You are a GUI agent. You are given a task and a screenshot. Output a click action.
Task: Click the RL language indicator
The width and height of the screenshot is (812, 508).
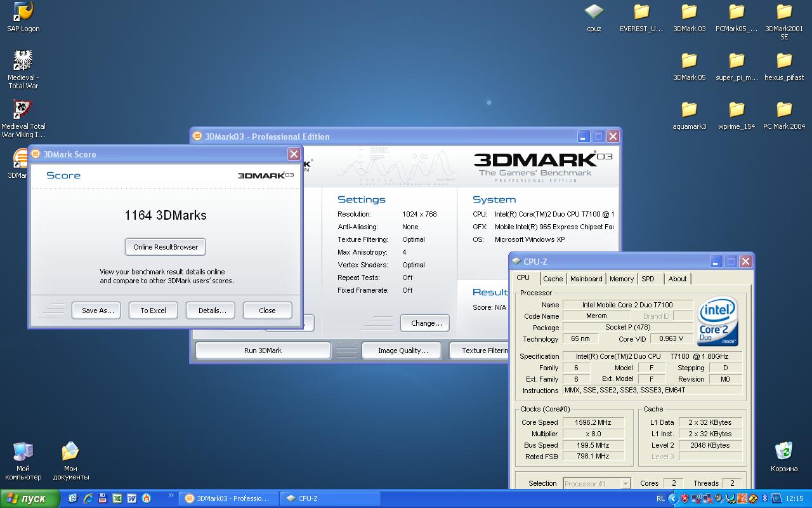pyautogui.click(x=661, y=498)
